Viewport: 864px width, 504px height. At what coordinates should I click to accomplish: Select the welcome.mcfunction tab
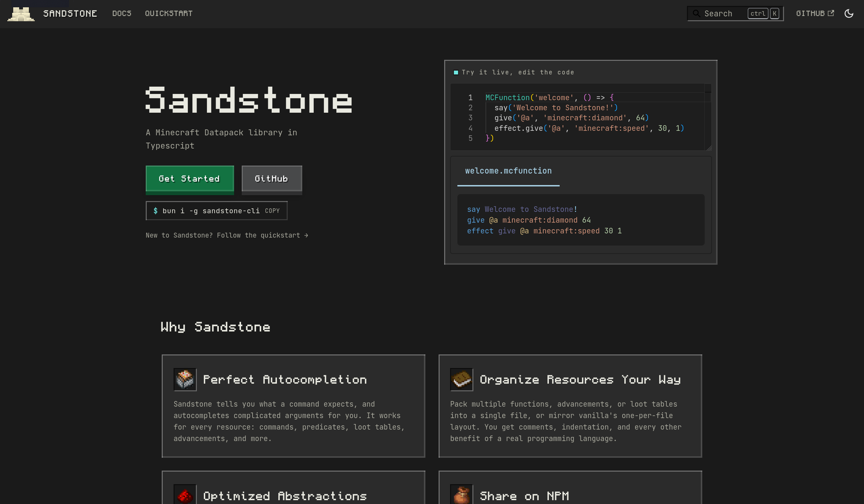(x=508, y=171)
